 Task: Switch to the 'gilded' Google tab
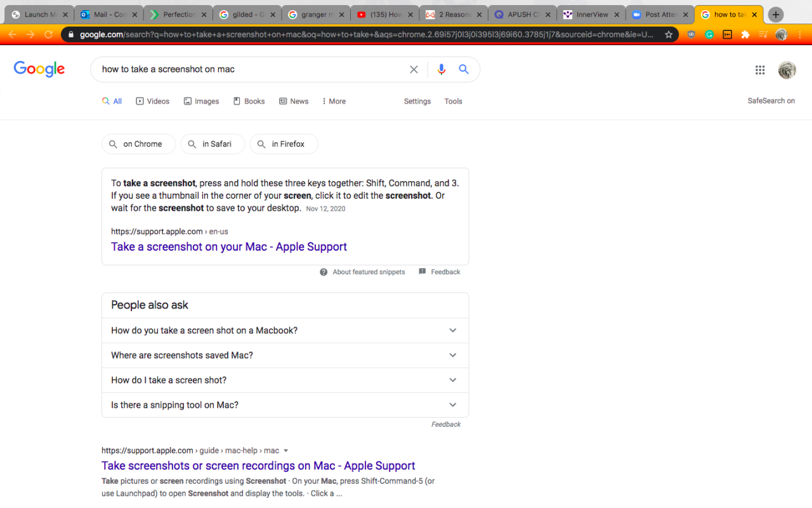[x=247, y=15]
